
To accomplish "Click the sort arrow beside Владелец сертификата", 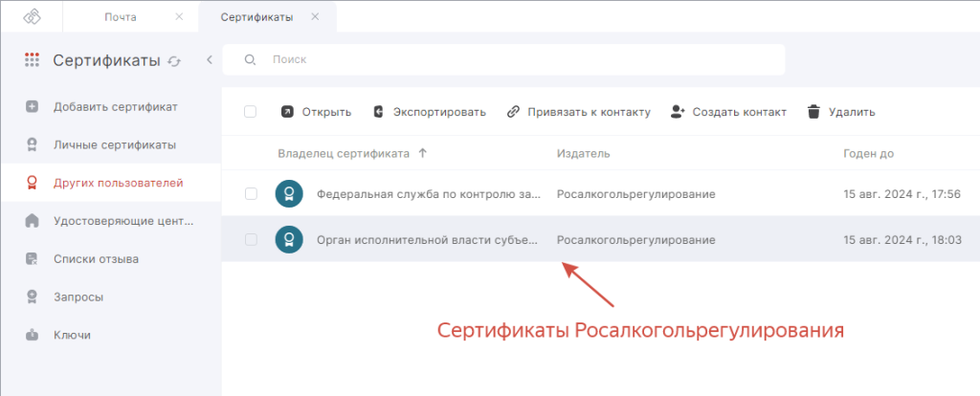I will click(x=422, y=154).
